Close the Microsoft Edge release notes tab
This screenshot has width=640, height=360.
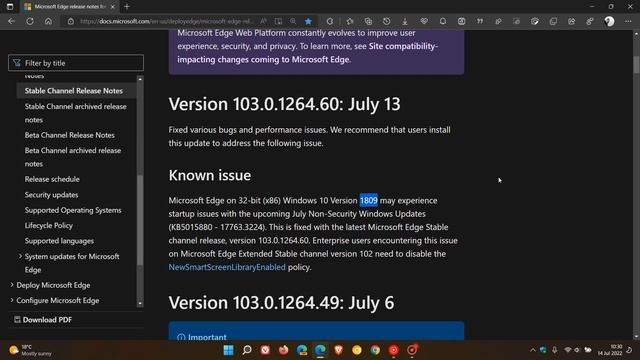(x=113, y=7)
